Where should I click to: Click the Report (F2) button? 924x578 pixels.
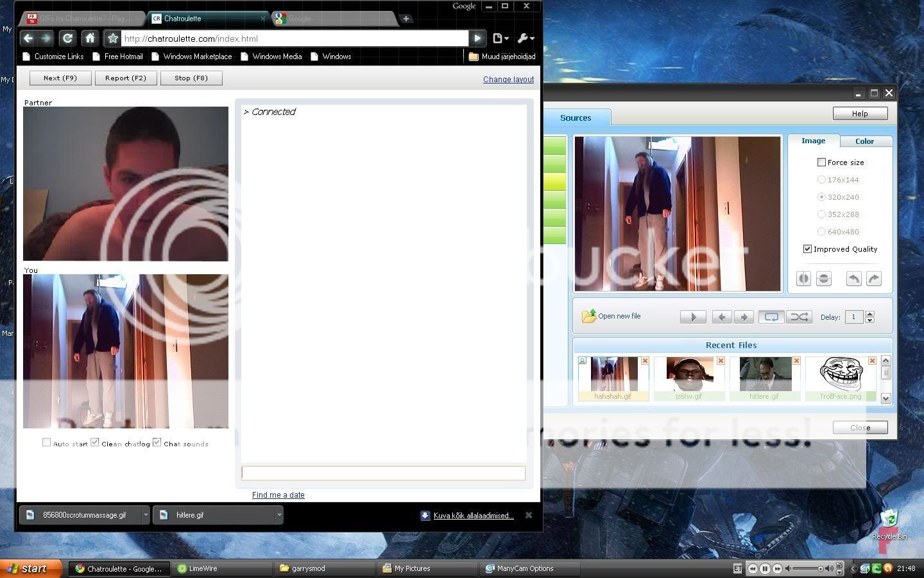(126, 78)
